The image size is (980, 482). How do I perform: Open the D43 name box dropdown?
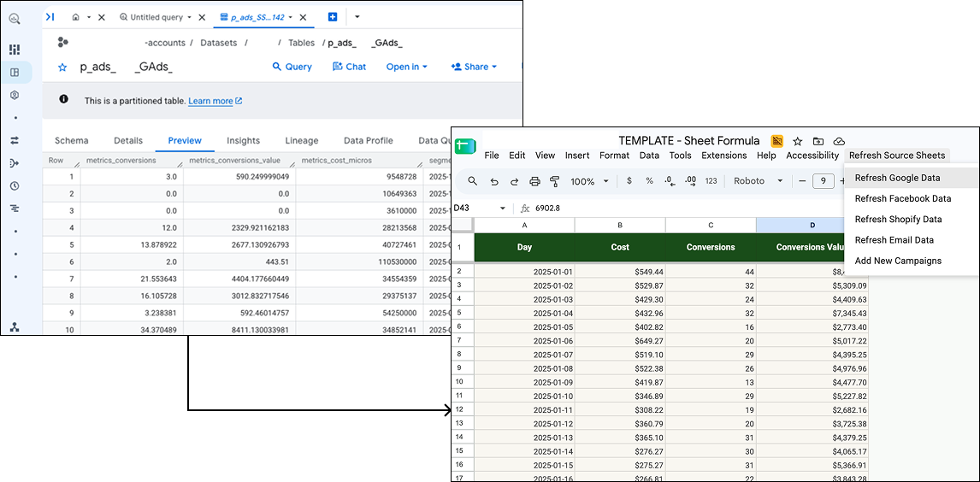point(503,208)
